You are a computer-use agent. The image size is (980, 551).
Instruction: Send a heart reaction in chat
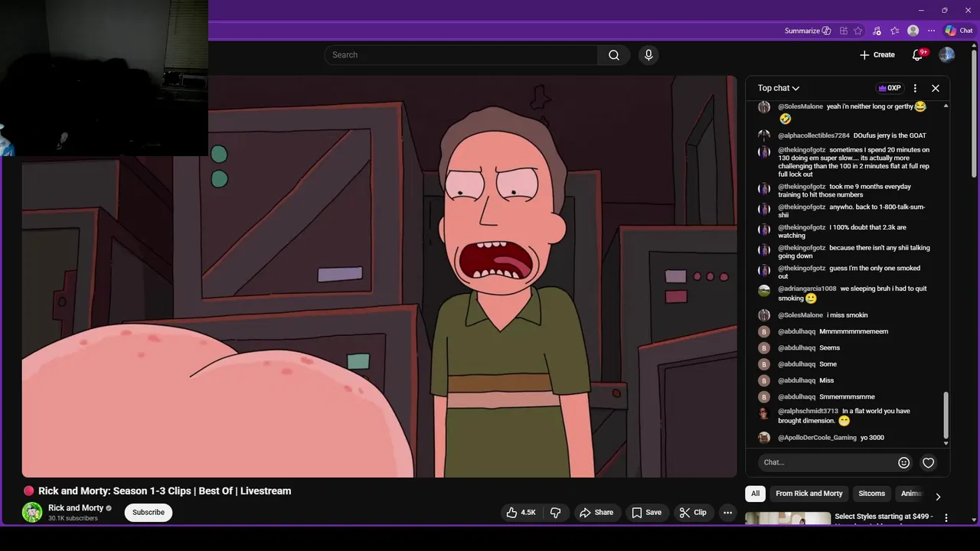(x=929, y=462)
